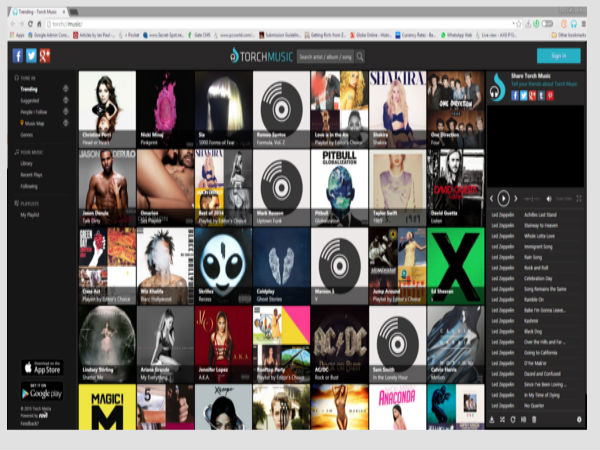The height and width of the screenshot is (450, 600).
Task: Open the Pitbull Globalization album tile
Action: [339, 188]
